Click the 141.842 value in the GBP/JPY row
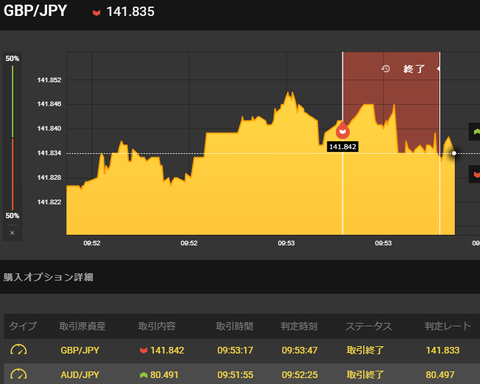The height and width of the screenshot is (384, 480). 167,350
